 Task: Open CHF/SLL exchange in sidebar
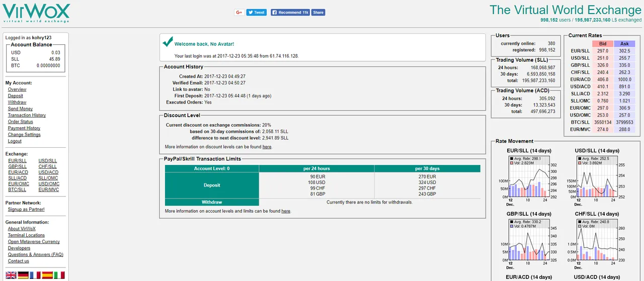(x=48, y=167)
